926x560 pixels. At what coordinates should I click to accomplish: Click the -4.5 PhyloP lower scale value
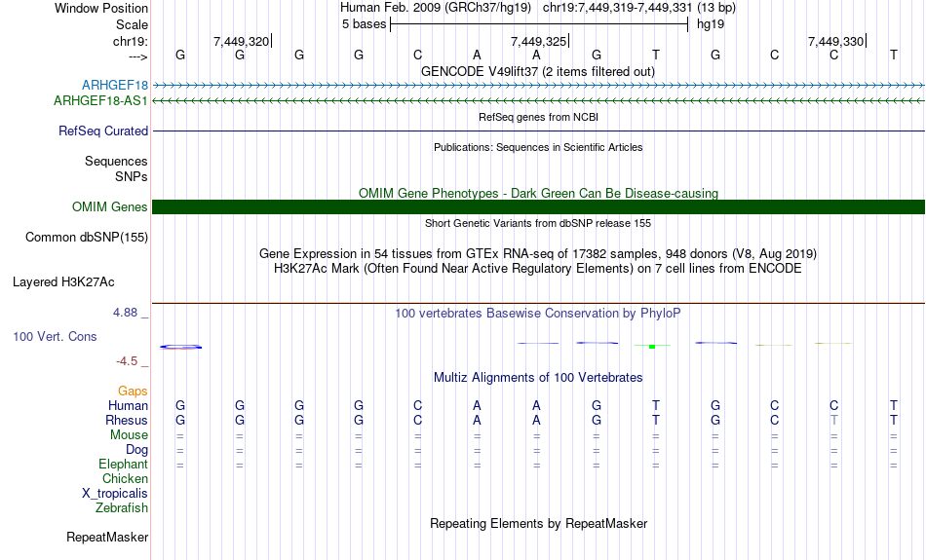click(x=127, y=361)
